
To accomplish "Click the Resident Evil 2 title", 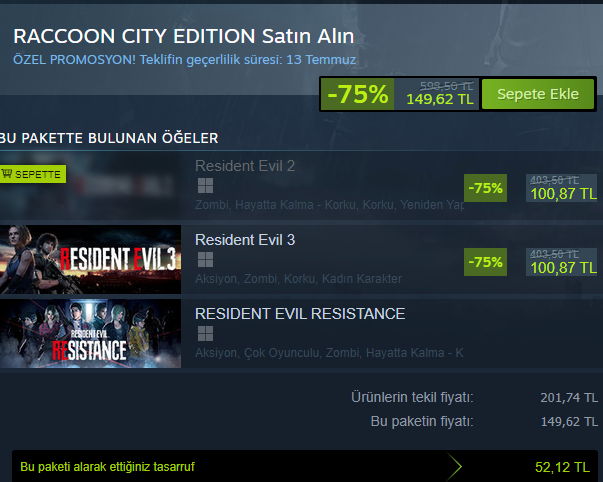I will (245, 166).
